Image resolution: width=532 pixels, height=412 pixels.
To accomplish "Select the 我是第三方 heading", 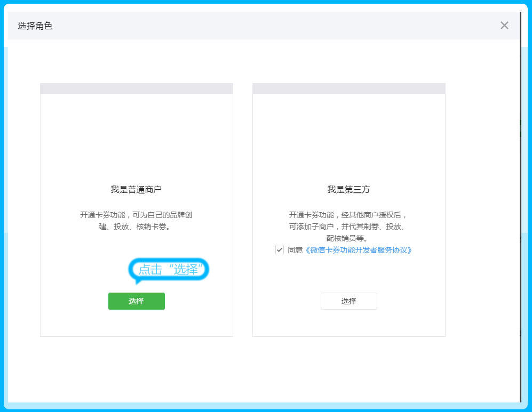I will coord(348,189).
